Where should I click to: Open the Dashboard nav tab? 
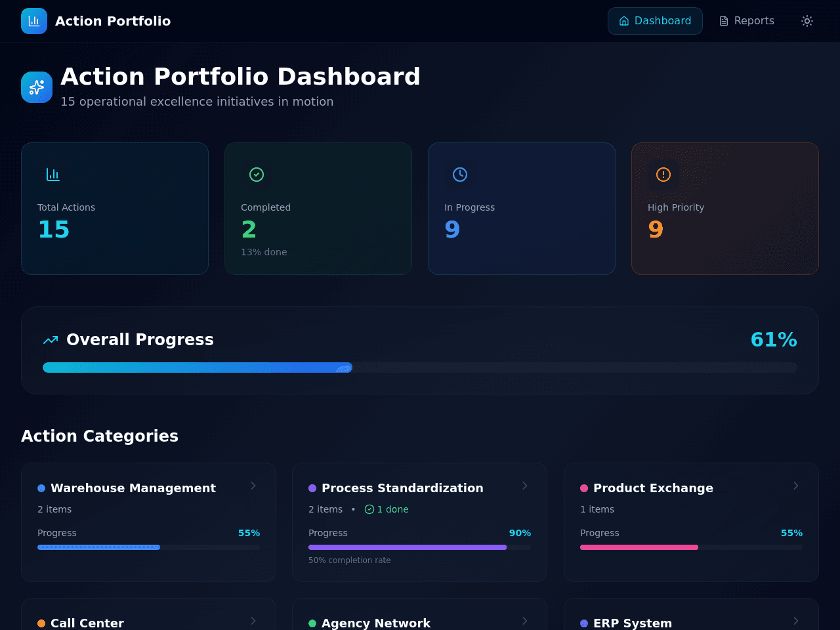tap(655, 21)
